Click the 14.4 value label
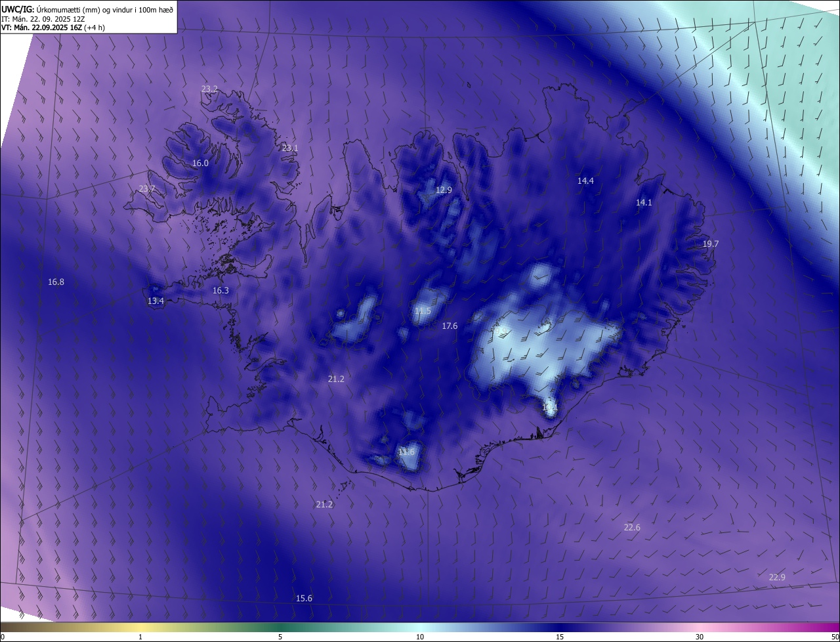 point(585,181)
